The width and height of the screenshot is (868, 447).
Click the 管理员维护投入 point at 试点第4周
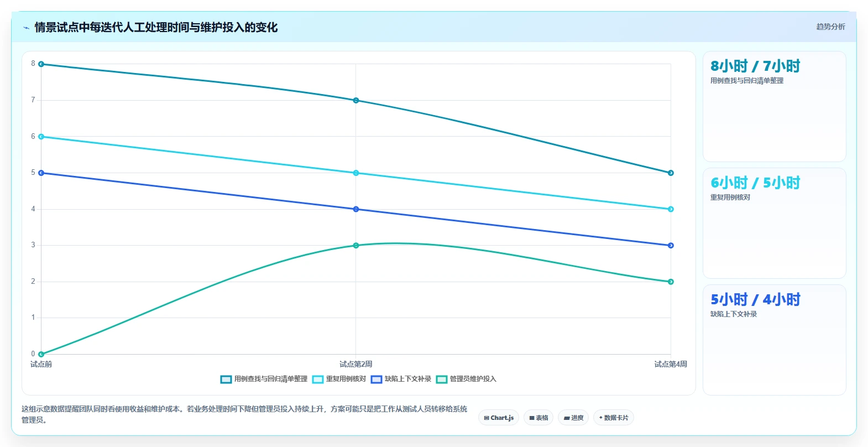[671, 282]
